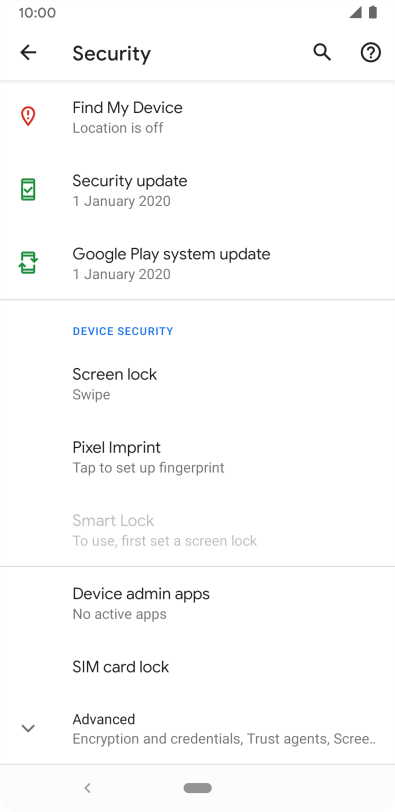Open Screen lock setting

tap(197, 384)
